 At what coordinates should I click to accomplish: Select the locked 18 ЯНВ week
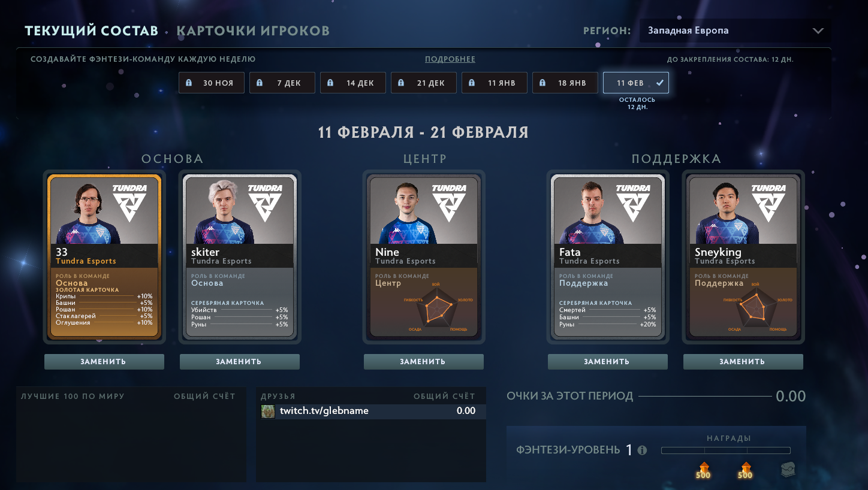[565, 83]
